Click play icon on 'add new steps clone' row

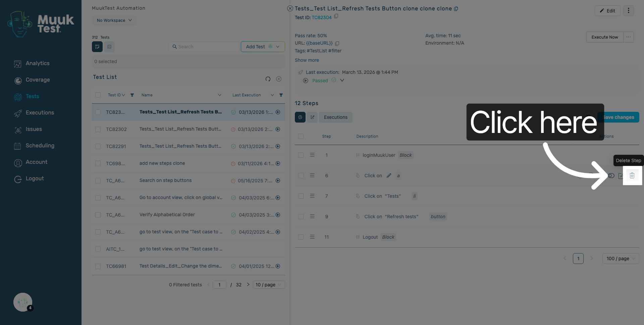[278, 164]
